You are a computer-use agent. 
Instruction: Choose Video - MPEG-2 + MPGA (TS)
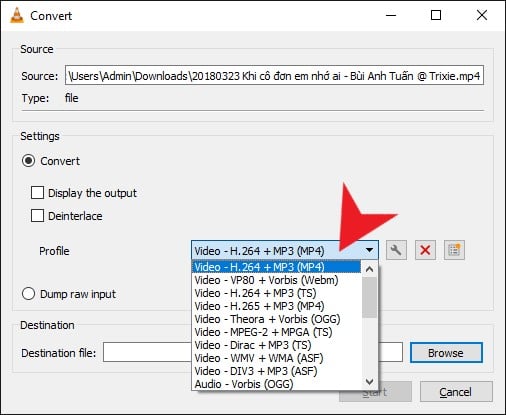pos(277,332)
